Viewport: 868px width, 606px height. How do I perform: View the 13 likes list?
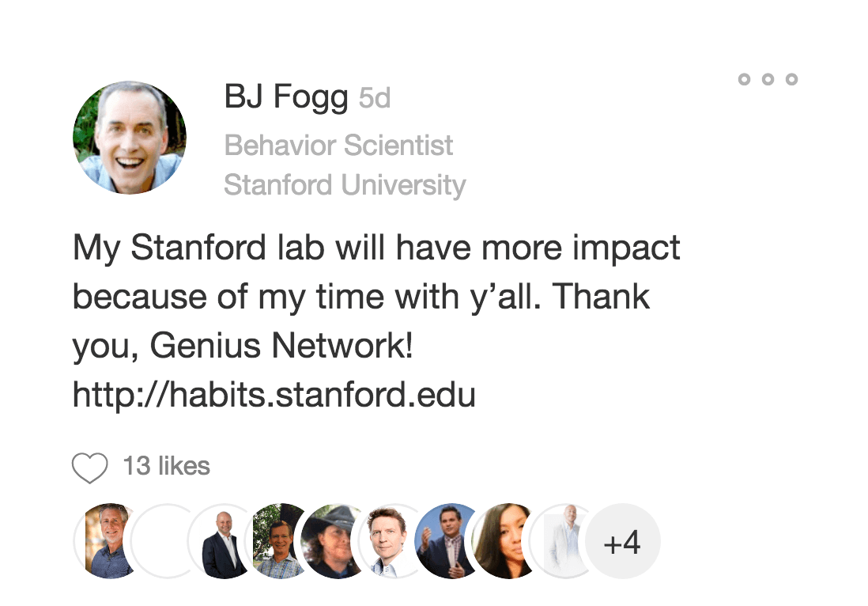pos(166,466)
